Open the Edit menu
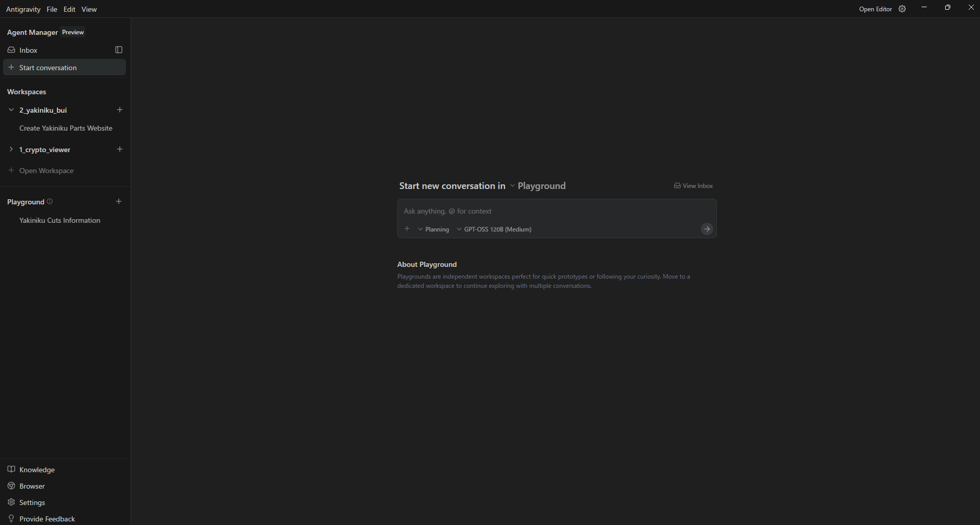The height and width of the screenshot is (525, 980). click(70, 9)
